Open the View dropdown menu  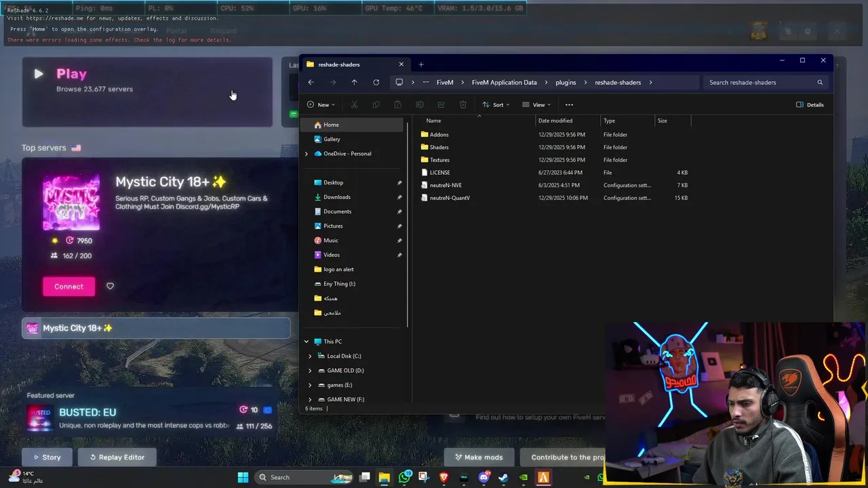[536, 105]
